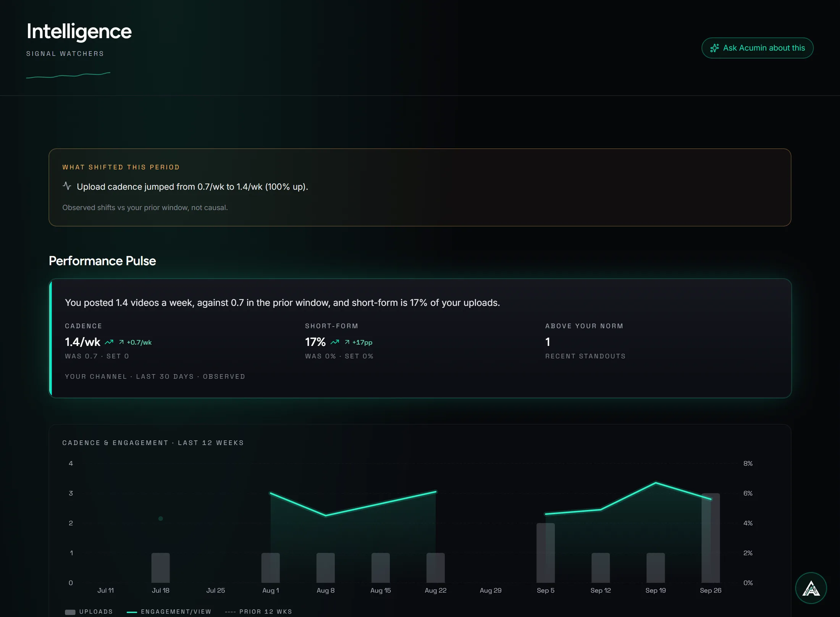Click the arrow icon beside +17pp
This screenshot has width=840, height=617.
click(x=347, y=342)
